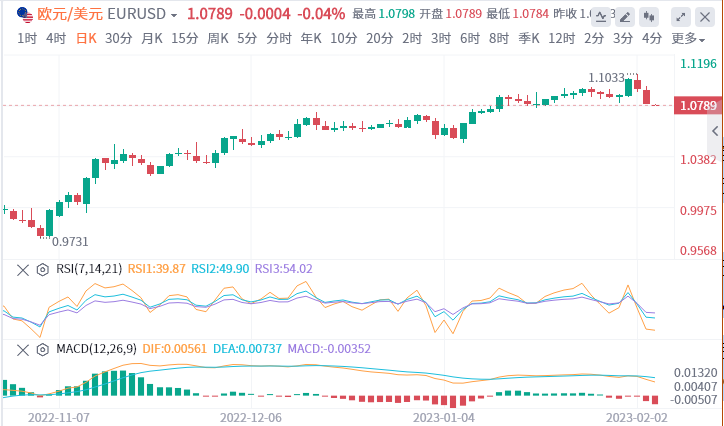Screen dimensions: 724x426
Task: Switch to 1时 timeframe
Action: [x=27, y=38]
